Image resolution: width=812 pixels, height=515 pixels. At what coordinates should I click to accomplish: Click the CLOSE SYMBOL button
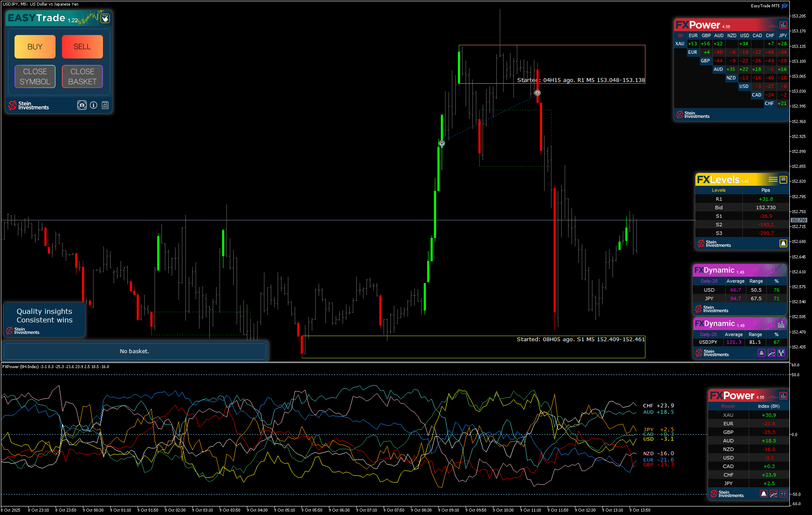click(x=35, y=76)
